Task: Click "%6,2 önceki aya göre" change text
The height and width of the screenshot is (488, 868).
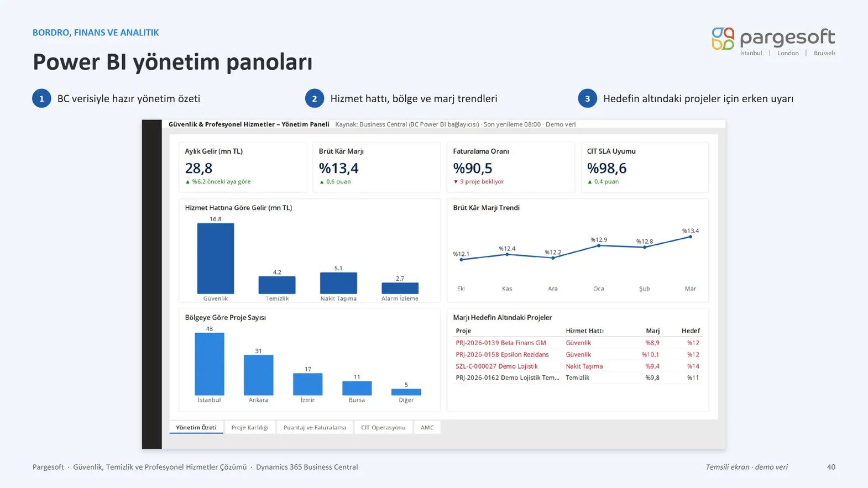Action: (218, 182)
